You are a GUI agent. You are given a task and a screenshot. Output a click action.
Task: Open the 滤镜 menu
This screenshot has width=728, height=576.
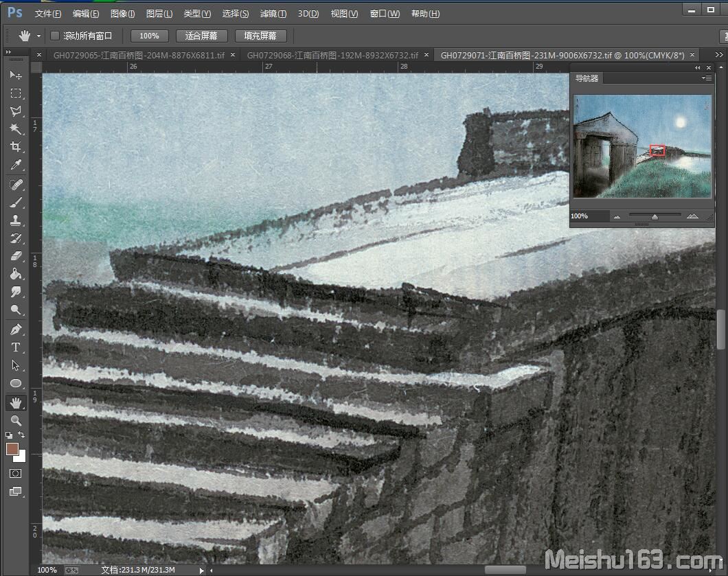click(273, 14)
